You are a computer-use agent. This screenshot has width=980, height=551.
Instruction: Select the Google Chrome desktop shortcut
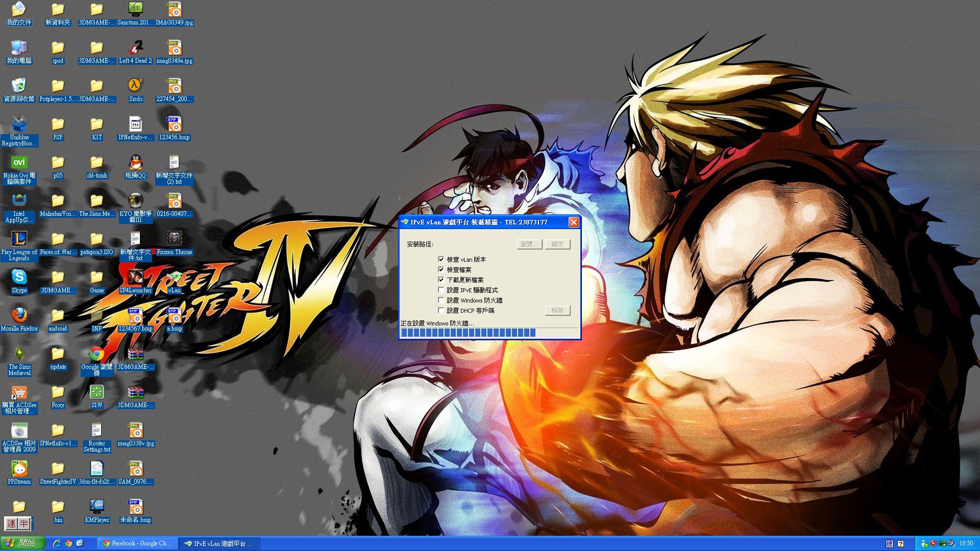point(96,354)
